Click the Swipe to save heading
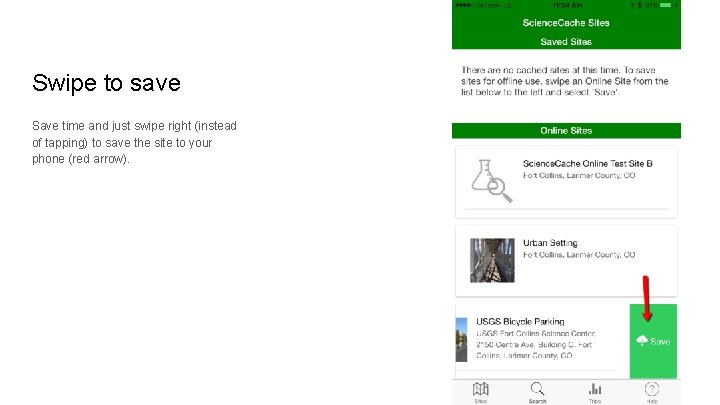Viewport: 720px width, 405px height. (107, 83)
